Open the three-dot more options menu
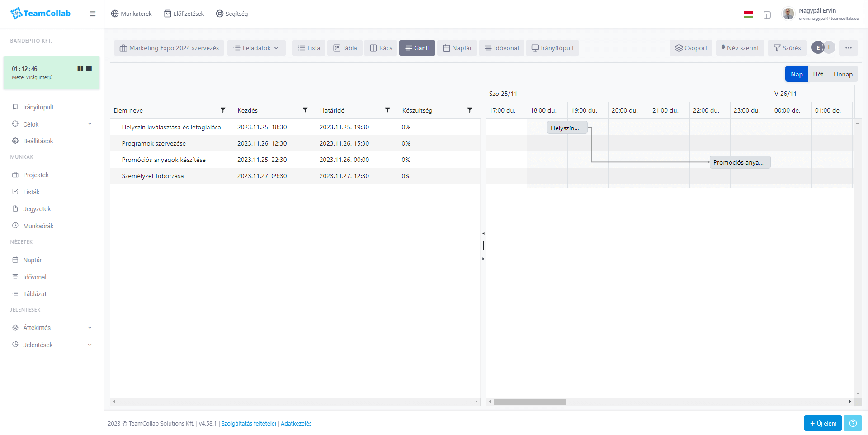 click(849, 48)
